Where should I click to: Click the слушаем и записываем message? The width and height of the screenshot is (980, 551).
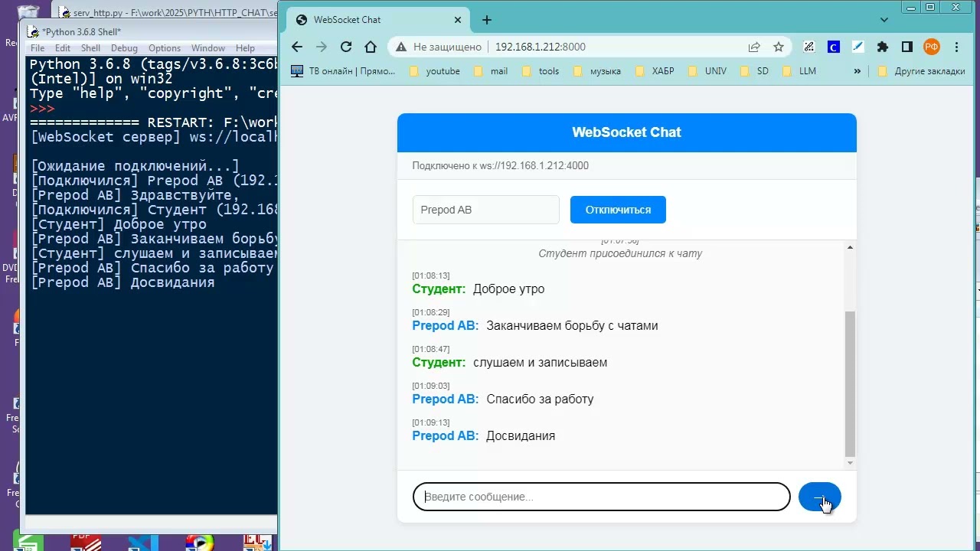pos(540,363)
